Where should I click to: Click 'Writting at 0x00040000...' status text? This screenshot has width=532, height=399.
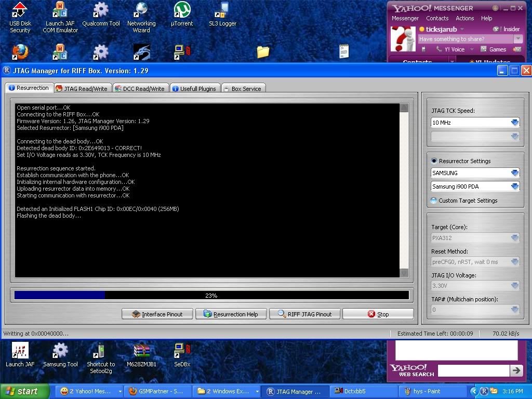point(36,334)
